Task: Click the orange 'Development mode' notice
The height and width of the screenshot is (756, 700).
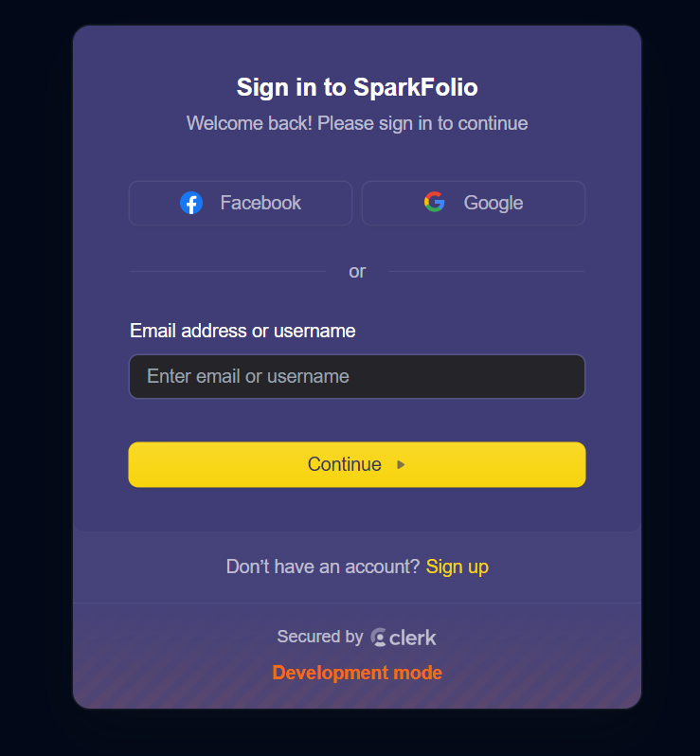Action: pyautogui.click(x=357, y=673)
